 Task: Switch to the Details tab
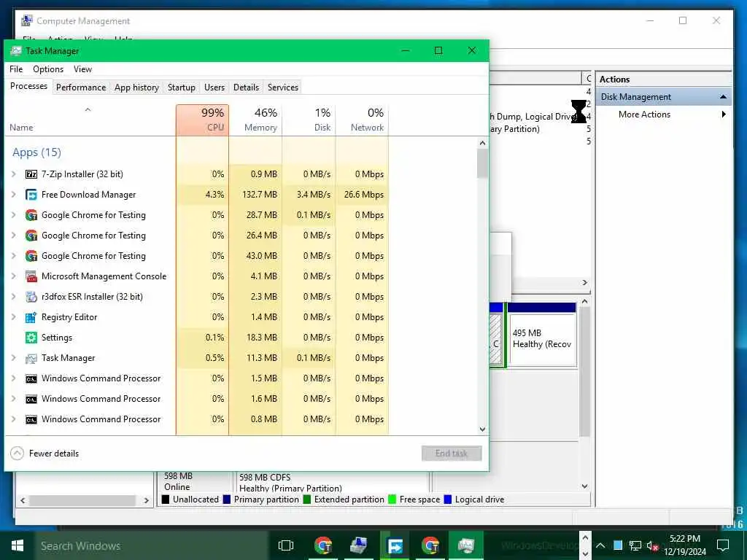pos(247,87)
